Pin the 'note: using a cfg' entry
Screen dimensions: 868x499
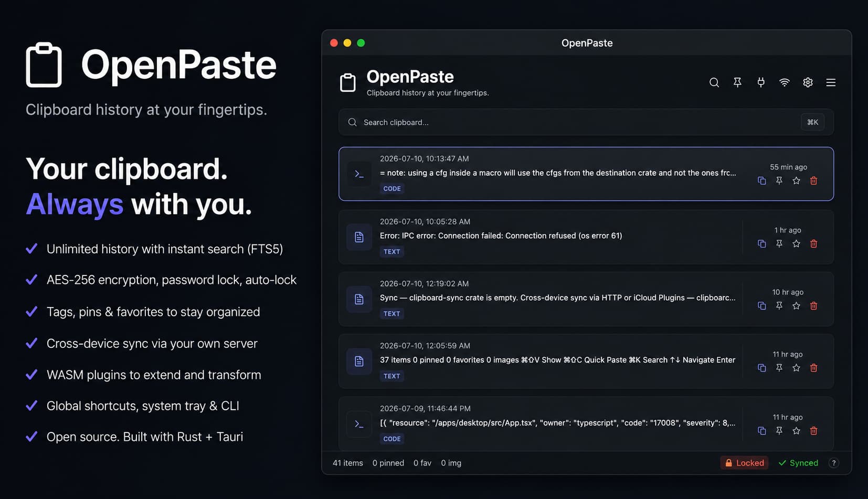point(779,181)
